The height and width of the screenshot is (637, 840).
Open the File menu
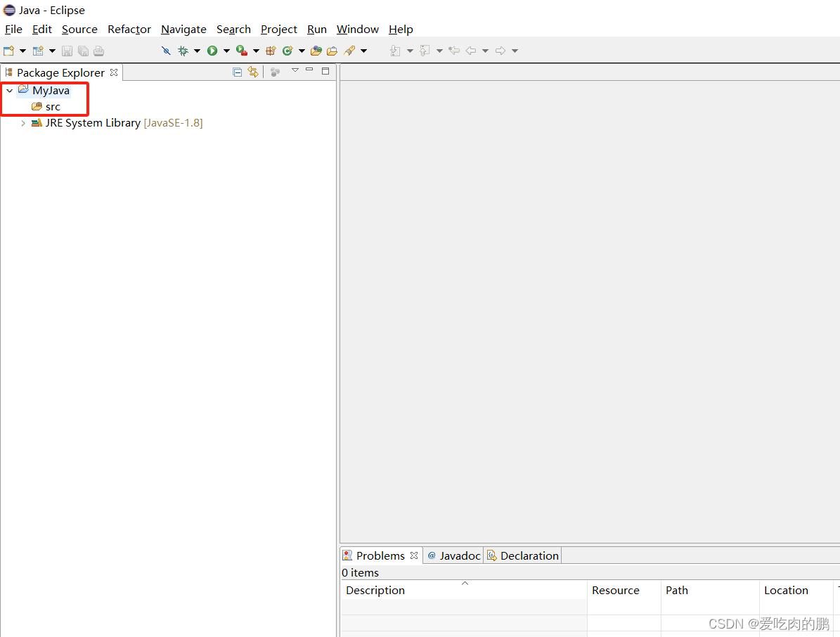(13, 30)
